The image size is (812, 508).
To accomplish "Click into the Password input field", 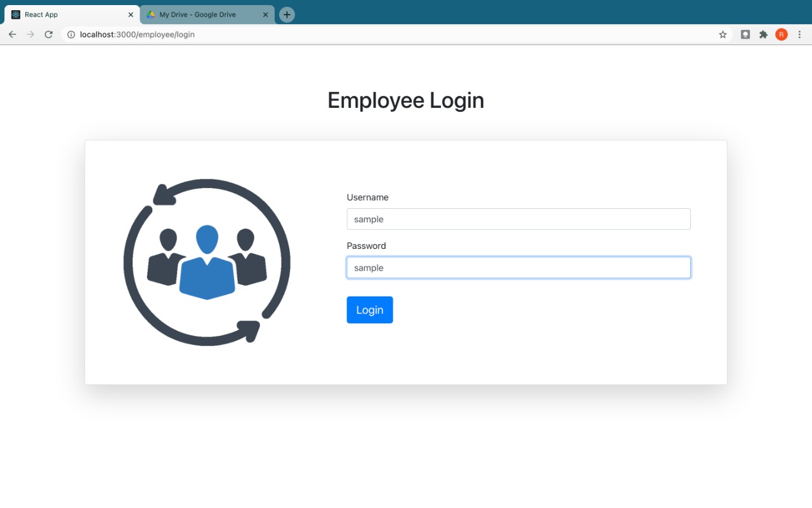I will pyautogui.click(x=518, y=268).
